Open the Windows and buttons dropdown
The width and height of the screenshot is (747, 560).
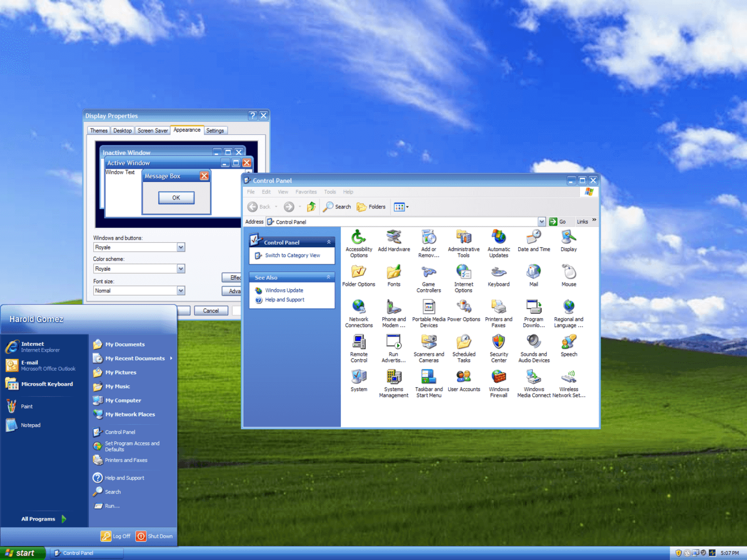tap(180, 247)
